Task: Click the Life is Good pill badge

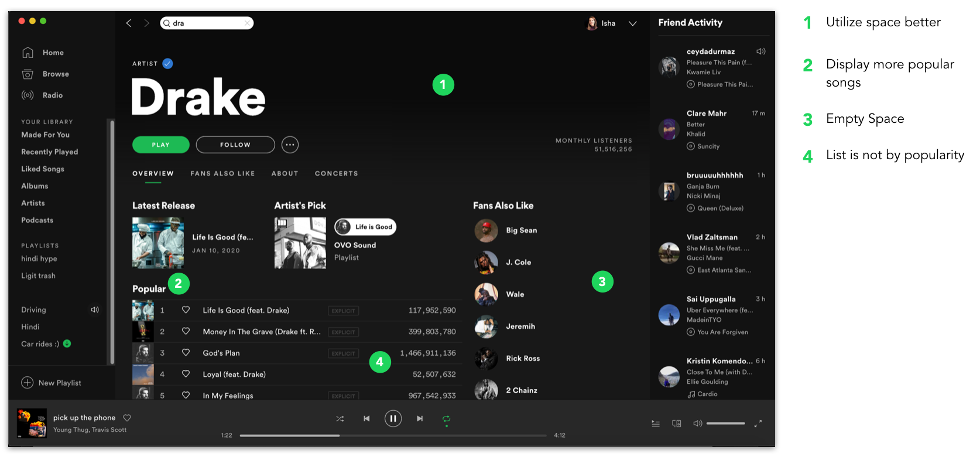Action: pyautogui.click(x=365, y=227)
